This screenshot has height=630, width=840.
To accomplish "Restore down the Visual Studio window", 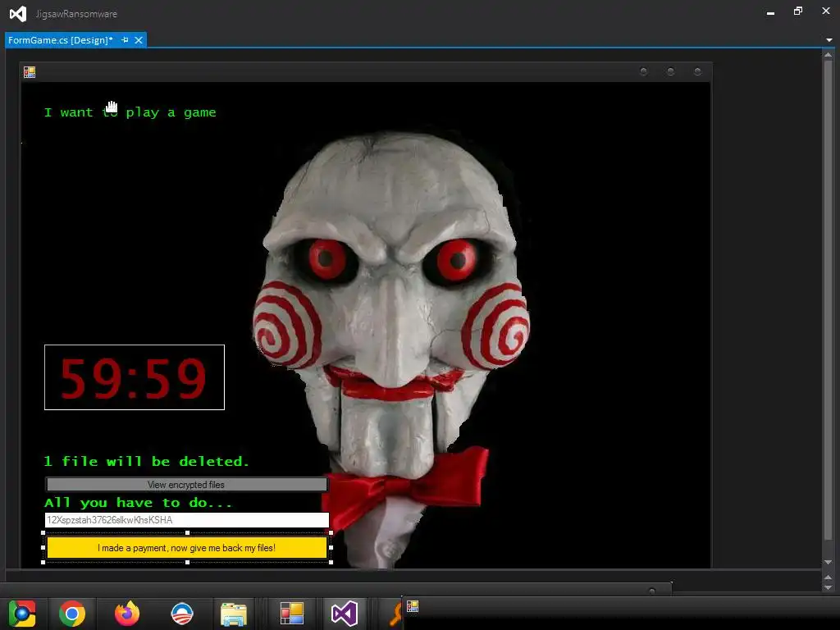I will point(798,11).
